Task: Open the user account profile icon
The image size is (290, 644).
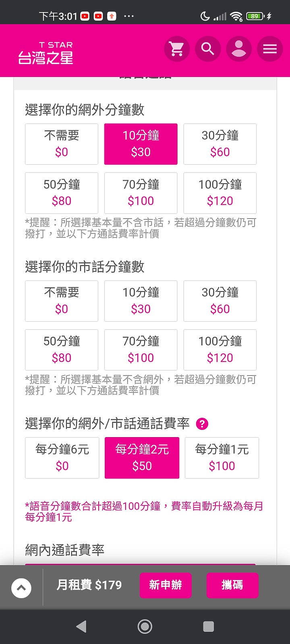Action: (239, 49)
